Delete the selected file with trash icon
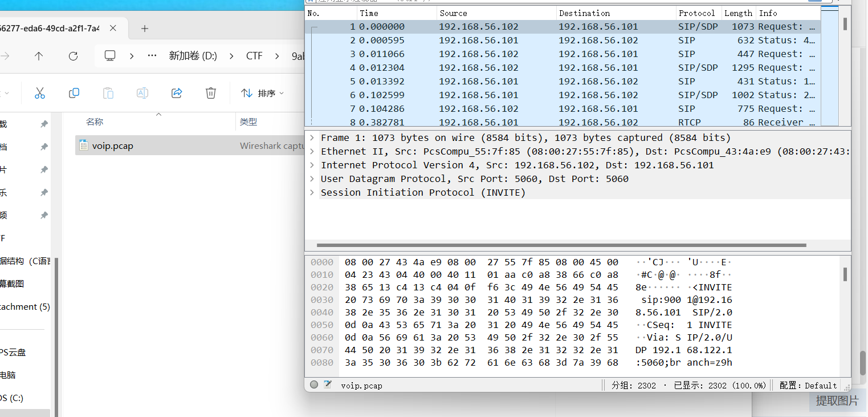868x417 pixels. pos(211,93)
